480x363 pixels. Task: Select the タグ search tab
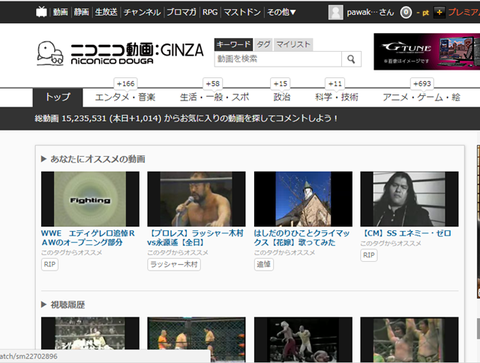click(x=264, y=44)
